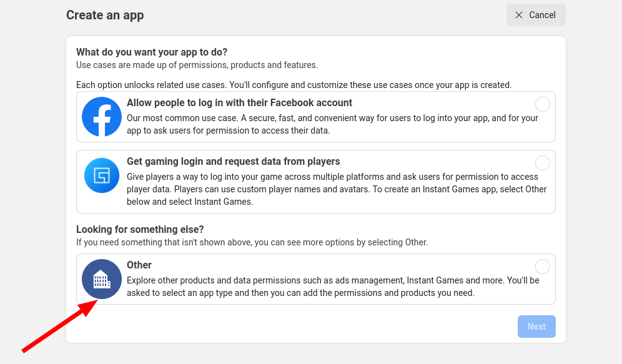Click the X icon beside Cancel
This screenshot has height=364, width=622.
click(x=519, y=15)
